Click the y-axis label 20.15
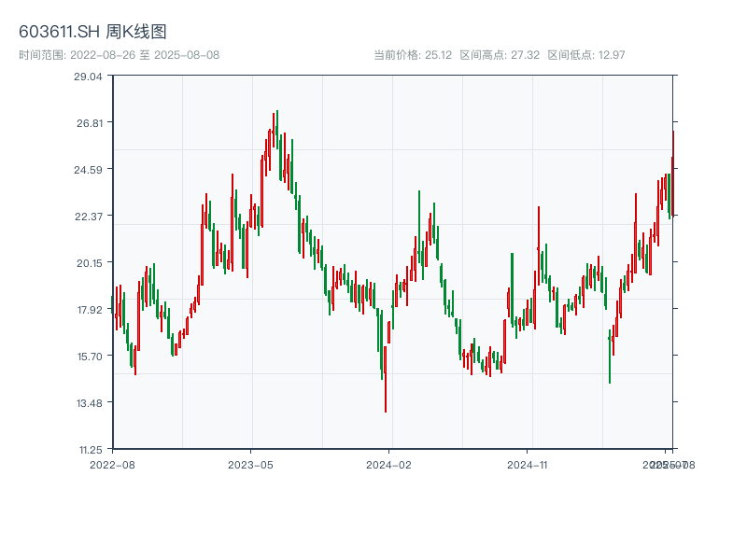The height and width of the screenshot is (560, 747). click(x=90, y=263)
